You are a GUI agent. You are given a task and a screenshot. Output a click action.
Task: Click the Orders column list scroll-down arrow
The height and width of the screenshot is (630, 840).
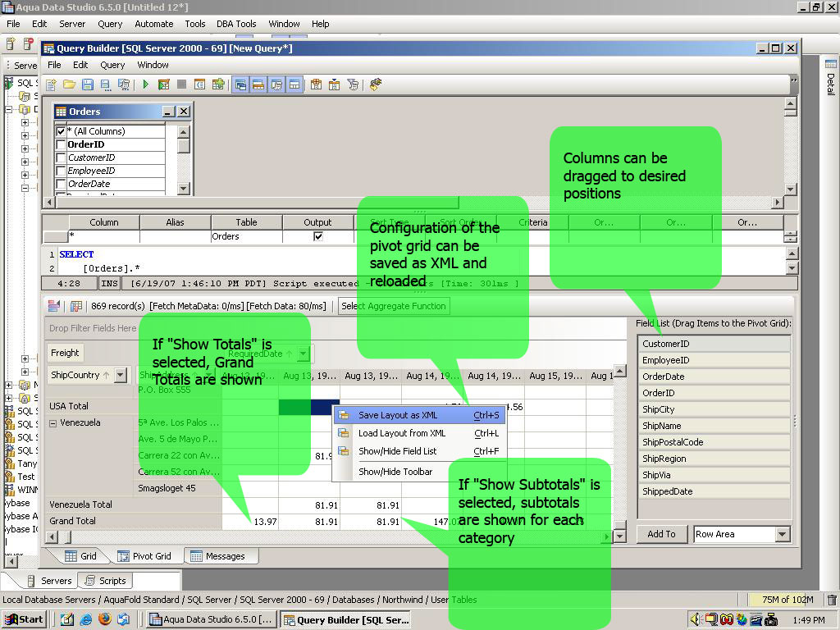[183, 188]
